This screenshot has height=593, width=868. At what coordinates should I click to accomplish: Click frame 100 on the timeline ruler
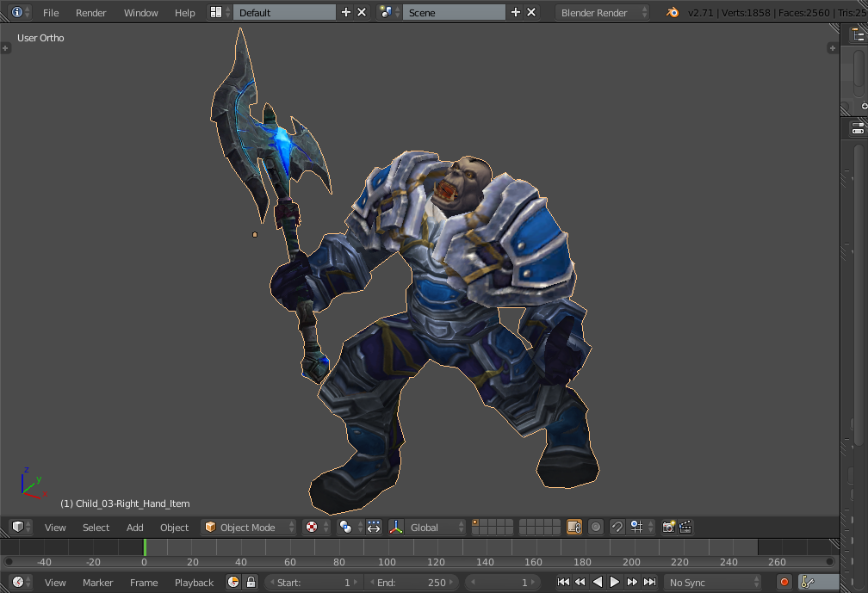point(387,562)
